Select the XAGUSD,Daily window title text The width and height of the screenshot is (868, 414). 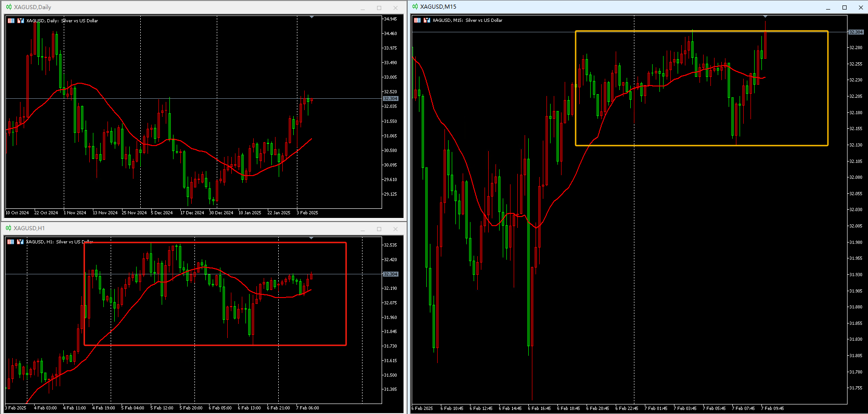pyautogui.click(x=32, y=7)
